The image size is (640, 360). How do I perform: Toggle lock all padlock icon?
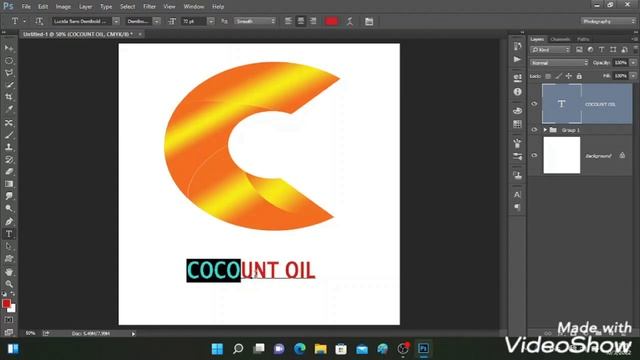point(579,76)
